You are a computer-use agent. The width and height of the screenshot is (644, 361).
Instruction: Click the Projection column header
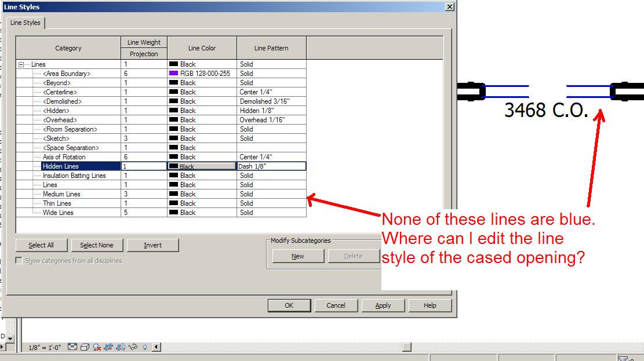[144, 54]
